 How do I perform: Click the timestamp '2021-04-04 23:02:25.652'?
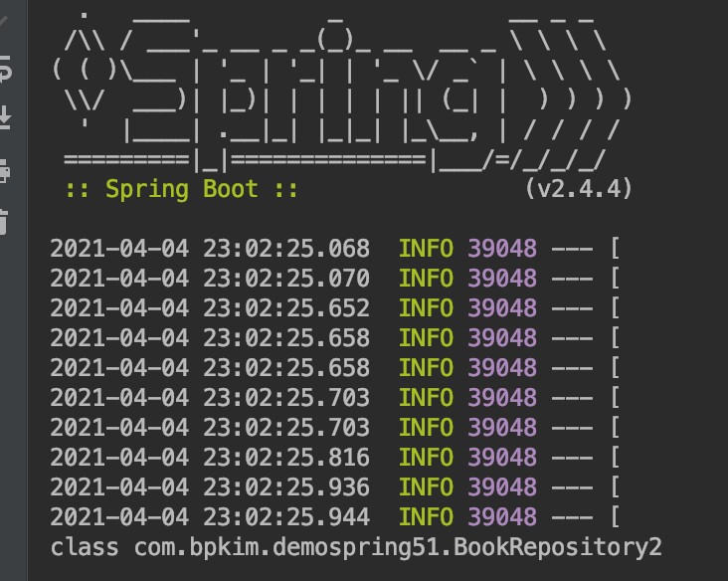tap(210, 308)
